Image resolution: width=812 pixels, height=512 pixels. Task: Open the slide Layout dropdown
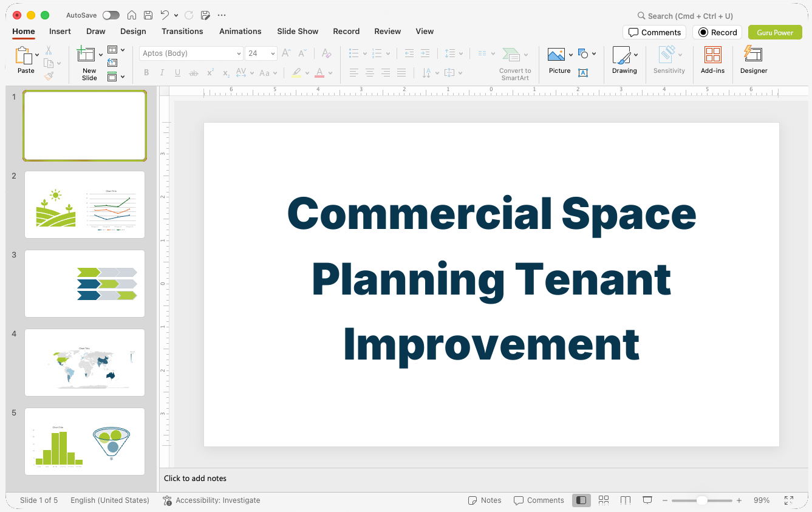coord(116,50)
